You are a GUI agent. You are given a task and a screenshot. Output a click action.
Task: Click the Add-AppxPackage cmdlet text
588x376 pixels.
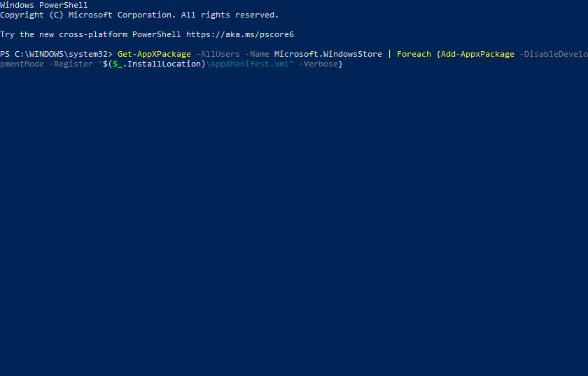click(x=477, y=54)
